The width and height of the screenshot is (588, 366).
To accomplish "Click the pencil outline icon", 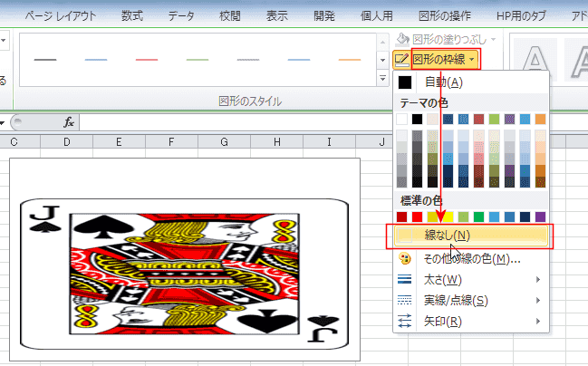I will (401, 60).
